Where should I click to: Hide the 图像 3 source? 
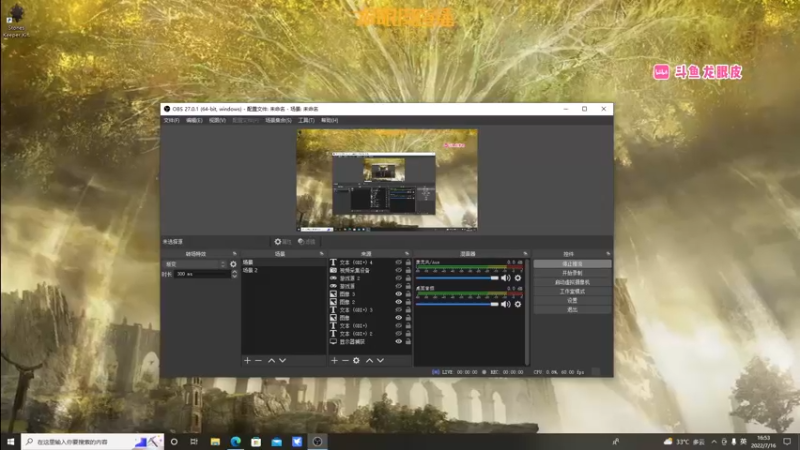[398, 294]
